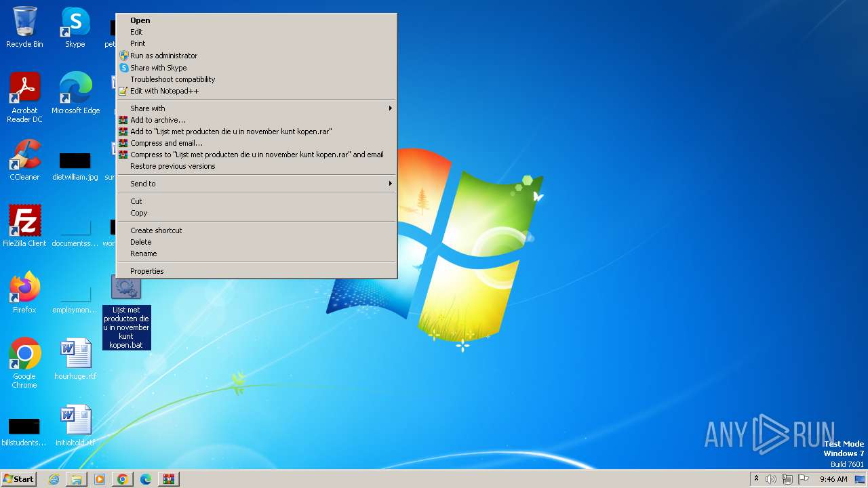This screenshot has width=868, height=488.
Task: Choose Add to archive...
Action: coord(256,120)
